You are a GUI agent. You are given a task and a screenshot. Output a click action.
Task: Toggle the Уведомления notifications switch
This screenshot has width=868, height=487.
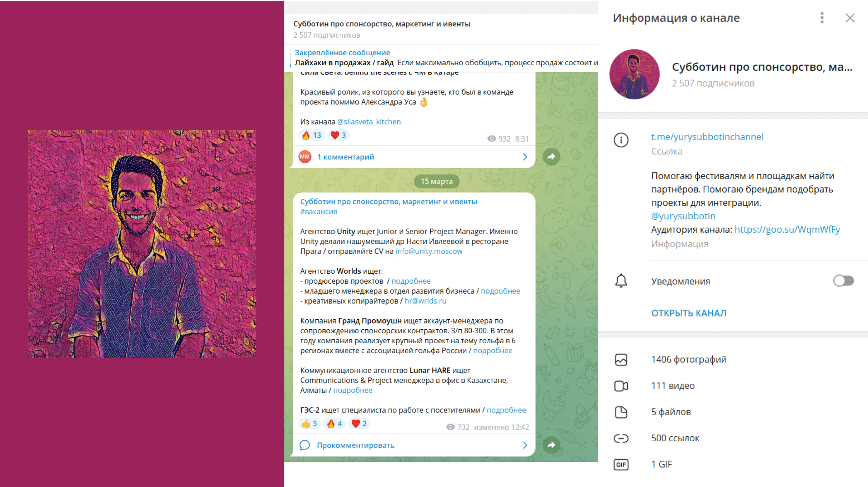(x=843, y=281)
